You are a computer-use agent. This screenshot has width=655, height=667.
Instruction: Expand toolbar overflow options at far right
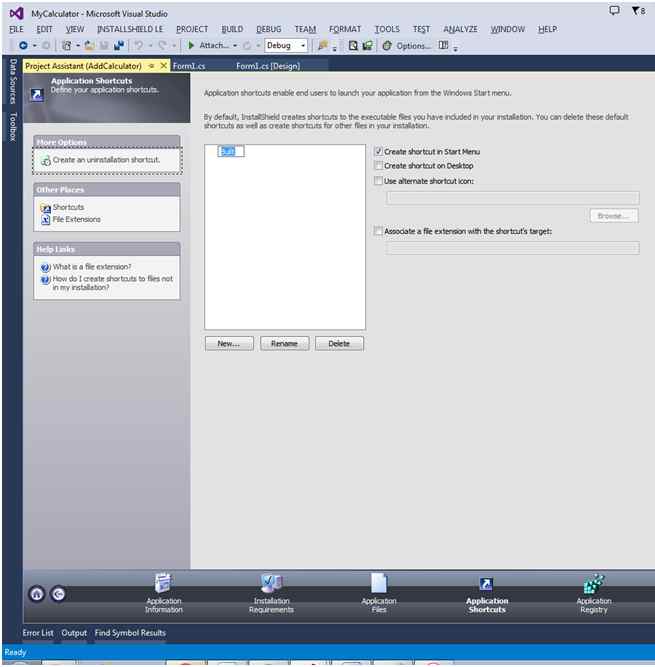click(456, 48)
